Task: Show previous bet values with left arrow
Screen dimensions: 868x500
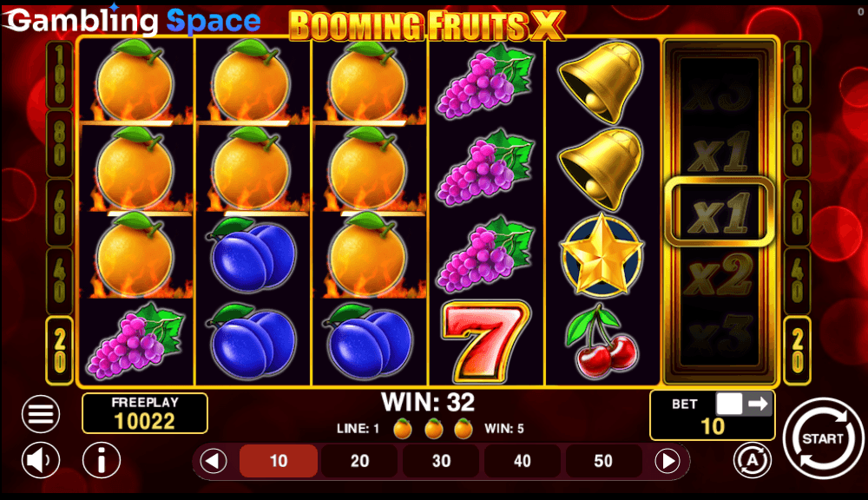Action: click(x=214, y=461)
